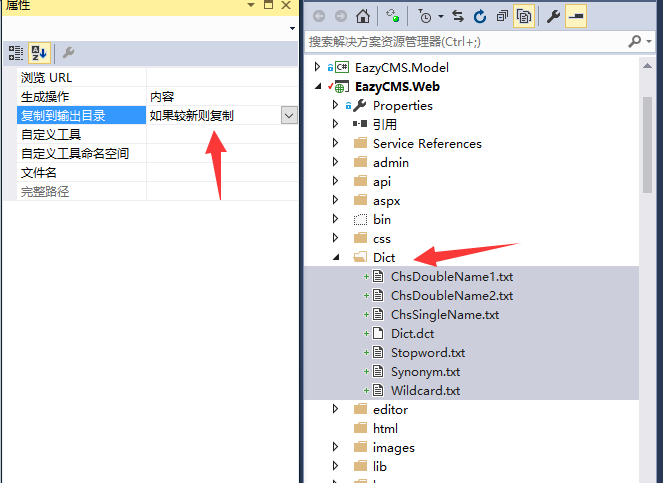Expand the images folder
Viewport: 663px width, 483px height.
coord(335,447)
